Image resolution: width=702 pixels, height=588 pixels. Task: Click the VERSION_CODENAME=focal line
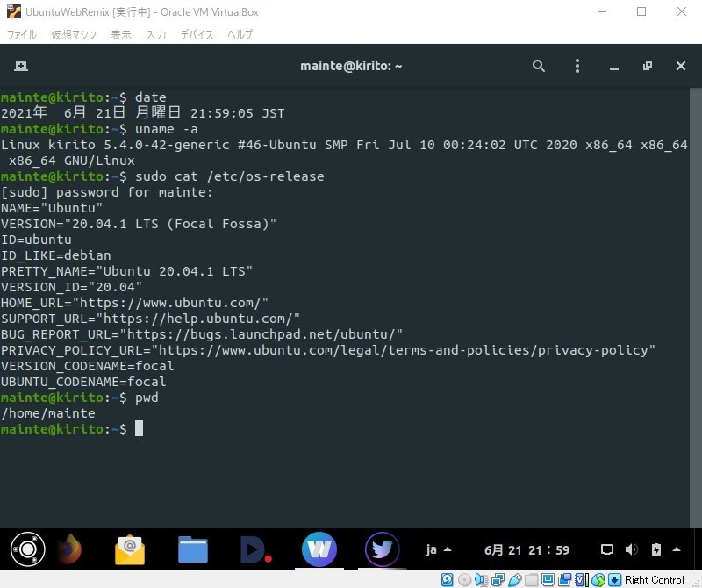(x=87, y=366)
